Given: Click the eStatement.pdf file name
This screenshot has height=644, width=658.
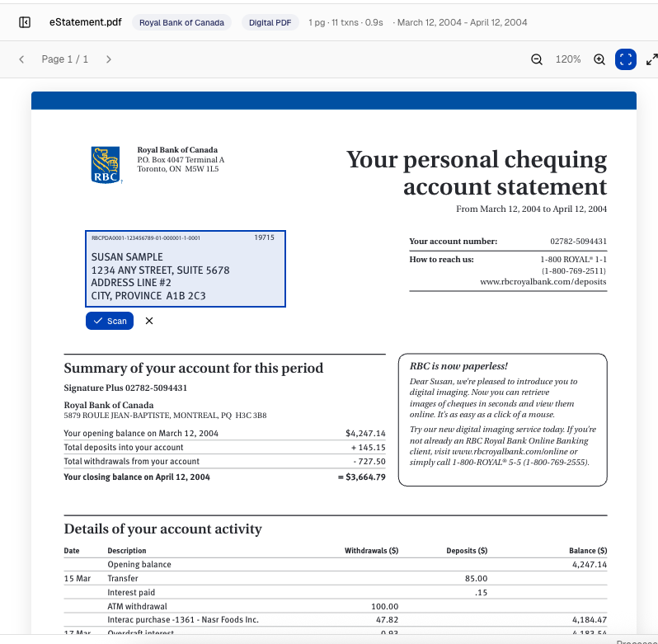Looking at the screenshot, I should coord(80,22).
